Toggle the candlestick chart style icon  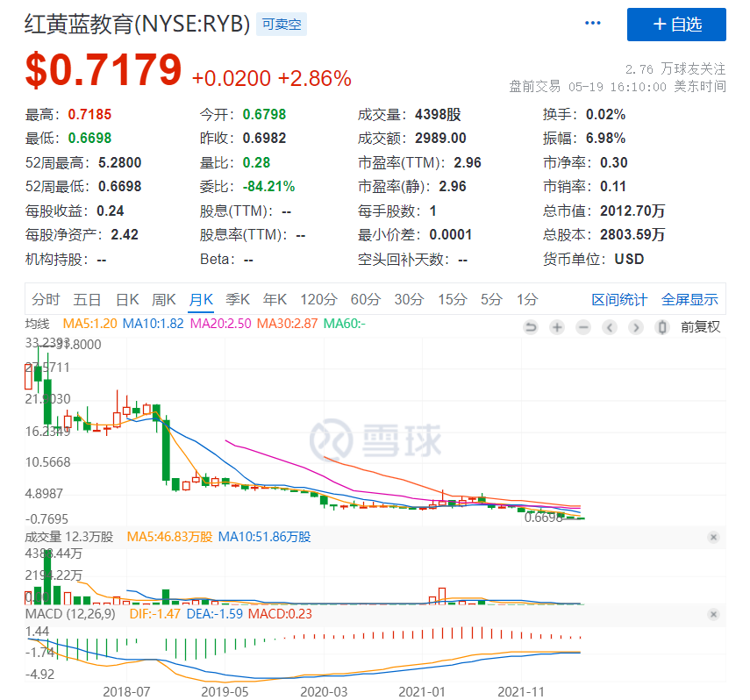coord(662,327)
